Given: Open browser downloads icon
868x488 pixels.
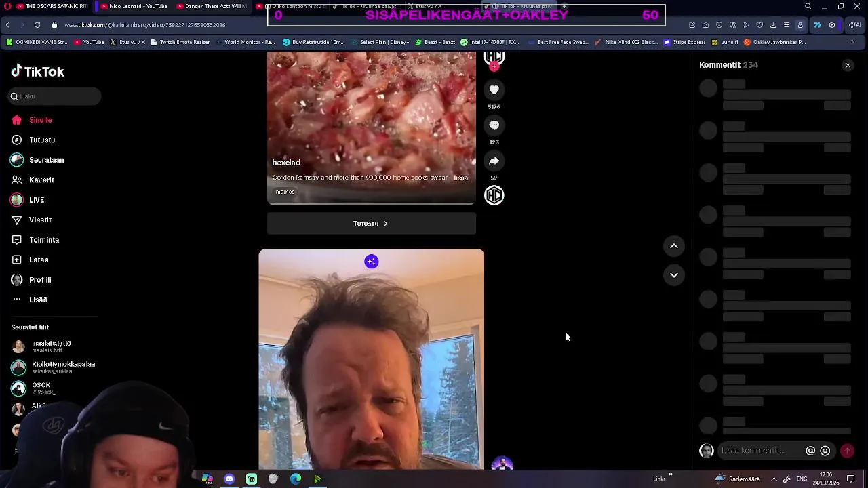Looking at the screenshot, I should [773, 25].
